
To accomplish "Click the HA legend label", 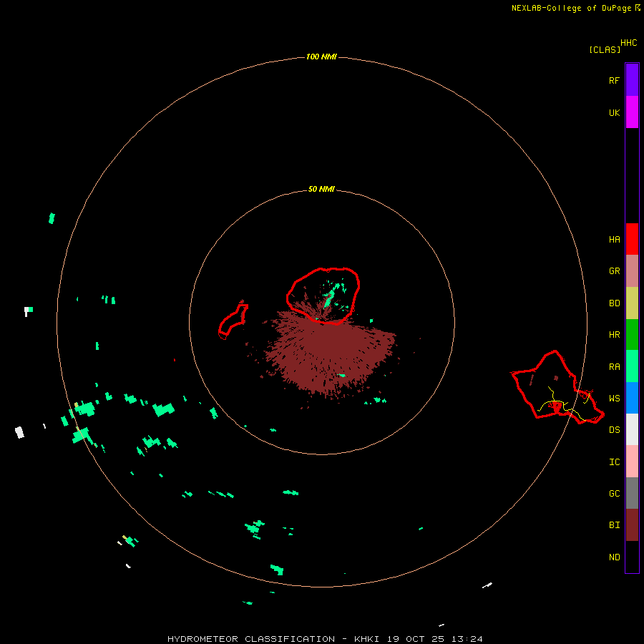I will [x=614, y=240].
